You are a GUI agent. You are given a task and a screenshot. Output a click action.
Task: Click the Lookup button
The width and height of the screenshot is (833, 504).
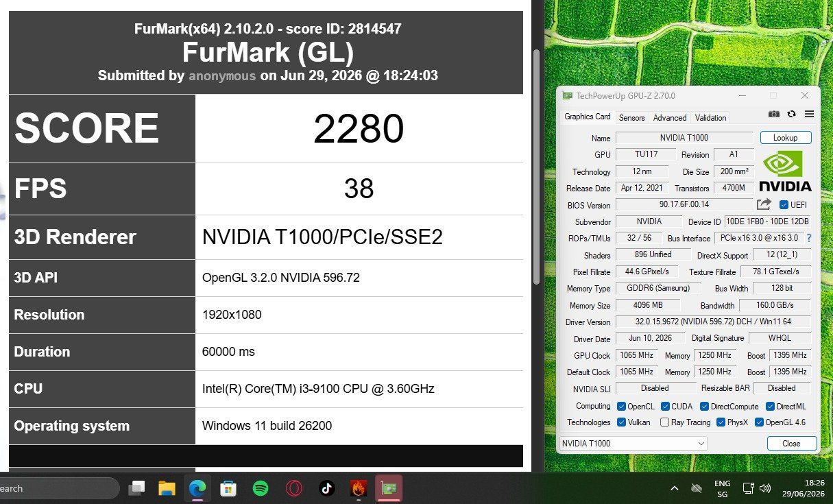[x=785, y=138]
